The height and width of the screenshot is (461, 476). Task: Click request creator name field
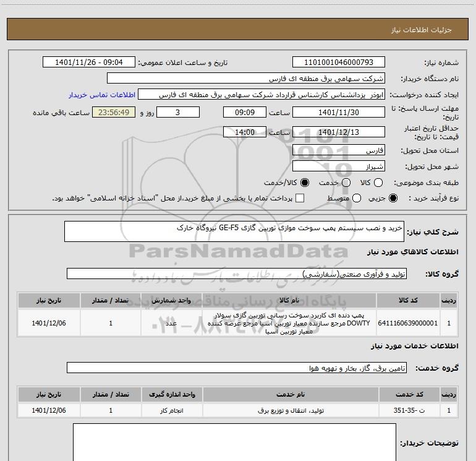pos(261,95)
